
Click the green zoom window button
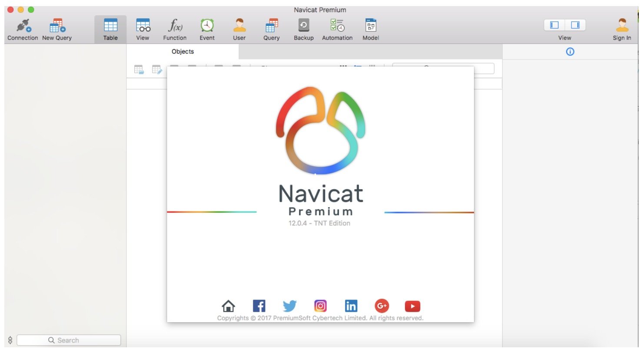[x=31, y=10]
